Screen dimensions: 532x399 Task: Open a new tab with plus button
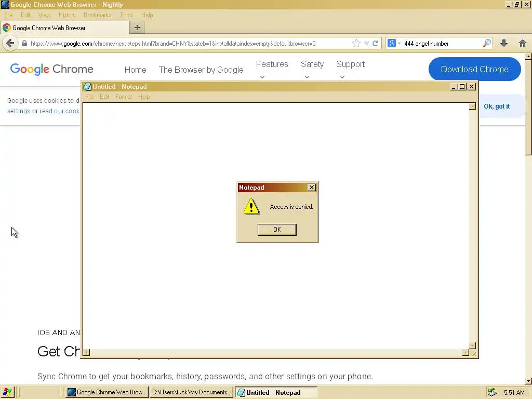pos(137,28)
